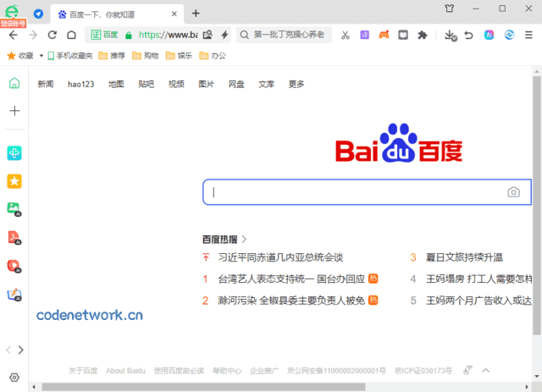Click the sidebar home icon
The image size is (542, 392).
tap(14, 83)
